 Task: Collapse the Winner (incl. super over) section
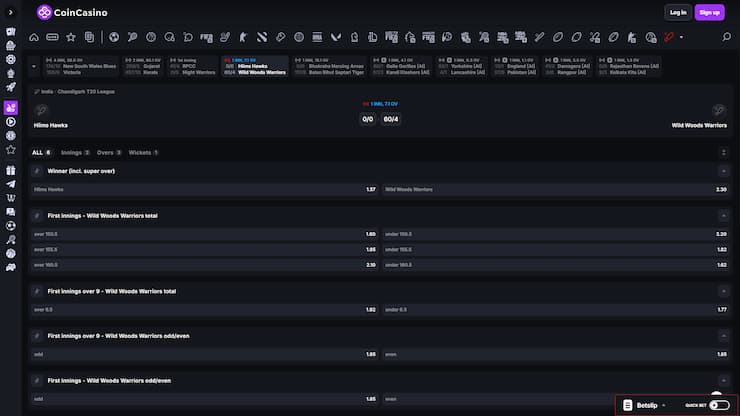coord(723,171)
